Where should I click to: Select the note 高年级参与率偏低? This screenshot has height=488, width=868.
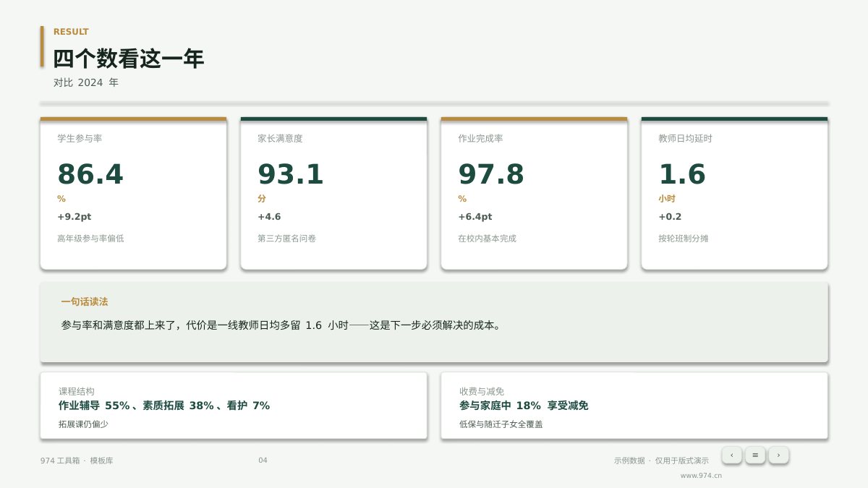90,239
